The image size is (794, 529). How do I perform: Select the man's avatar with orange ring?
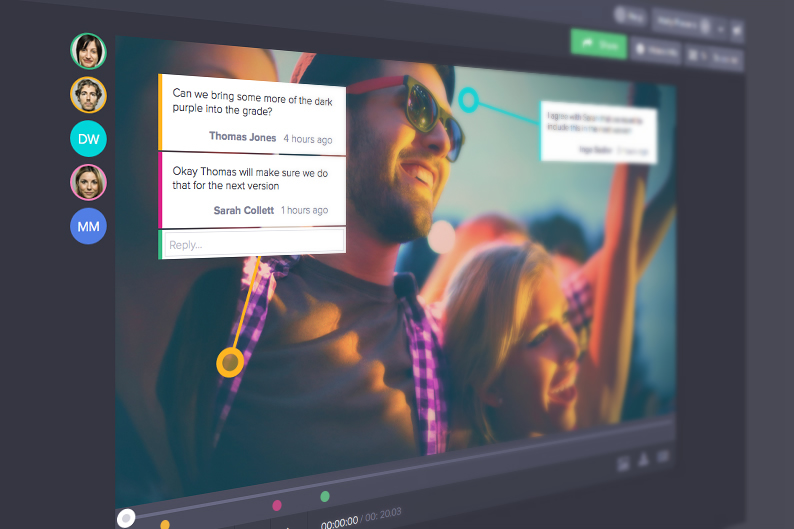pos(88,95)
